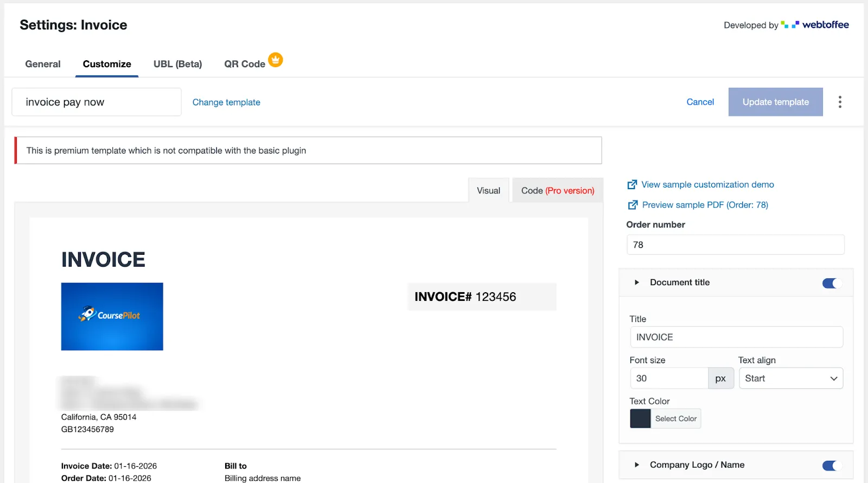Open Preview sample PDF (Order: 78) link
868x483 pixels.
pos(705,205)
